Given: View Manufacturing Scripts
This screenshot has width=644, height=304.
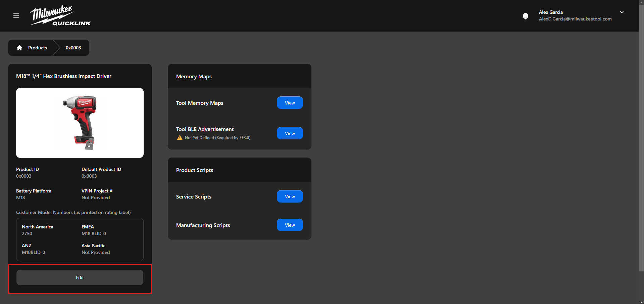Looking at the screenshot, I should [x=290, y=225].
